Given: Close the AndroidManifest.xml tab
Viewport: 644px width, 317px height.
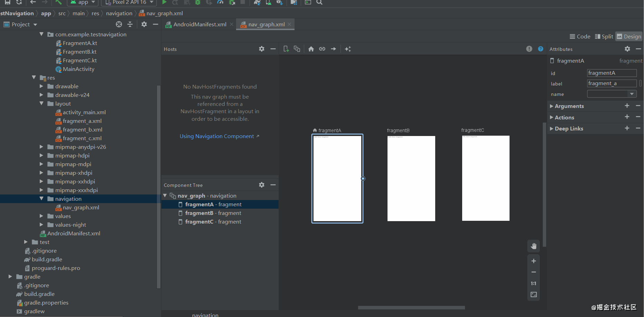Looking at the screenshot, I should [232, 24].
